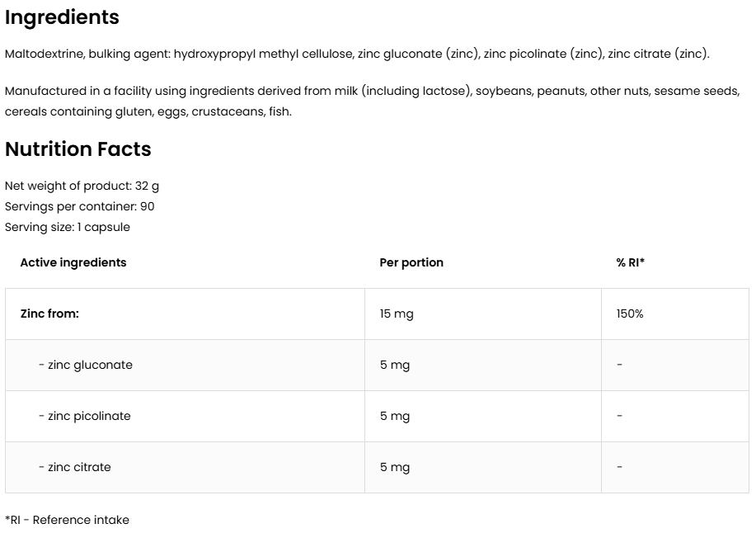
Task: Click the Serving size: 1 capsule line
Action: click(x=68, y=227)
